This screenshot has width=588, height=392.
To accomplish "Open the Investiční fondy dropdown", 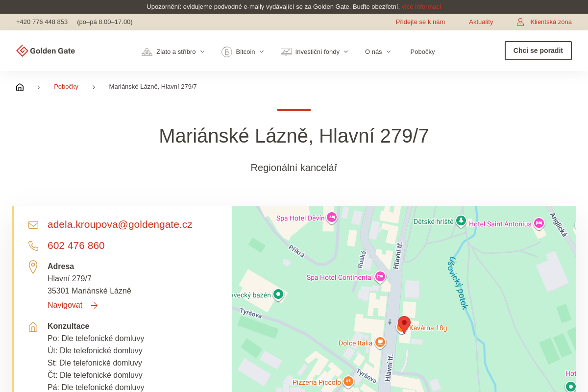I will [x=315, y=52].
